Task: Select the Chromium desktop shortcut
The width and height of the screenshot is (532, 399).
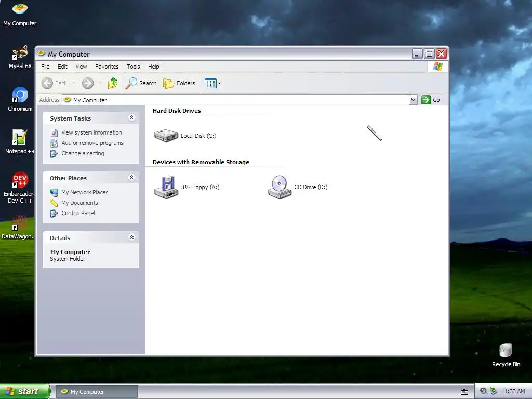Action: click(20, 99)
